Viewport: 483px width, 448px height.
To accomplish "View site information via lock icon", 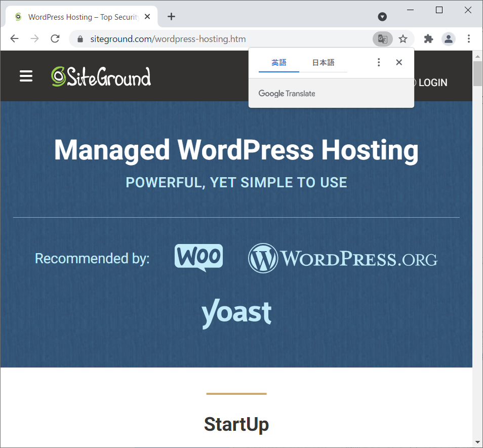I will 79,39.
